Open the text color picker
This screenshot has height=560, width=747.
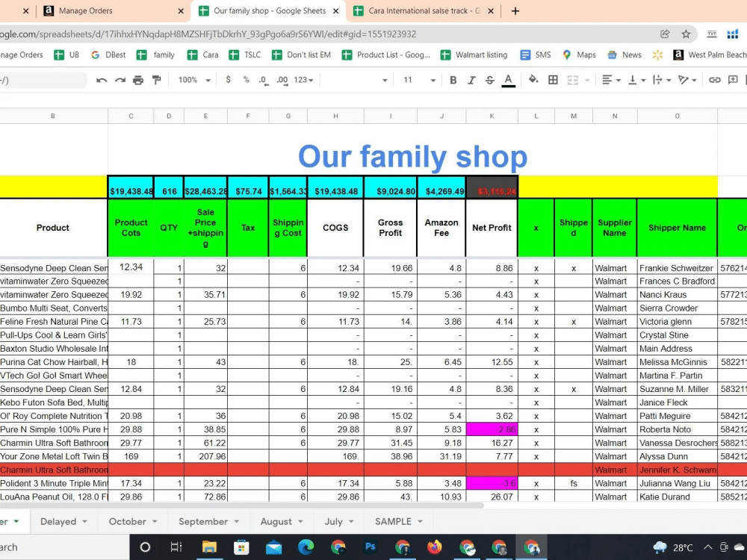(508, 80)
